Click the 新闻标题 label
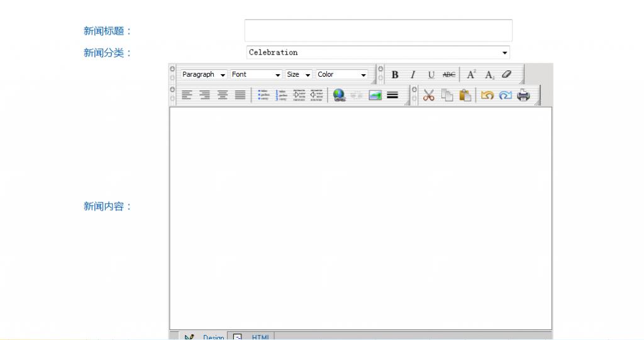The height and width of the screenshot is (340, 644). [x=107, y=31]
